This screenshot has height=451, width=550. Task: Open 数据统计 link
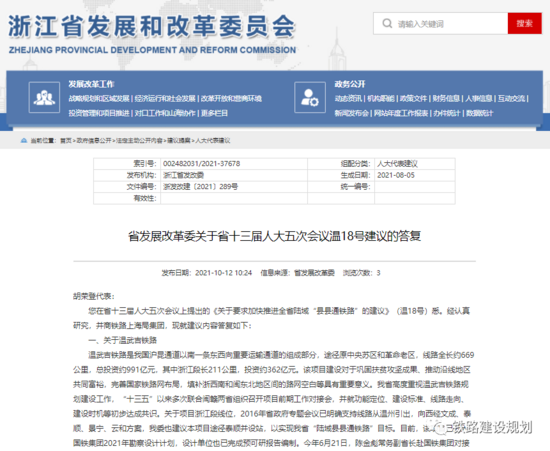pos(479,113)
